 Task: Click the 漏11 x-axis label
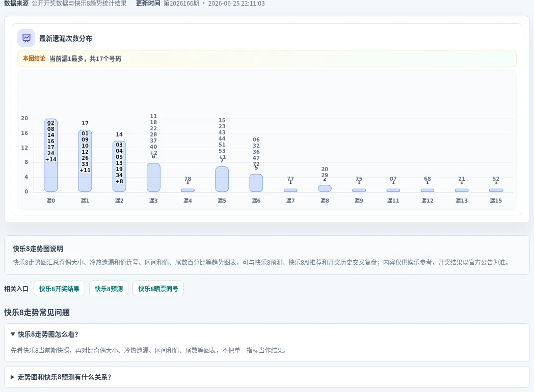[x=393, y=201]
